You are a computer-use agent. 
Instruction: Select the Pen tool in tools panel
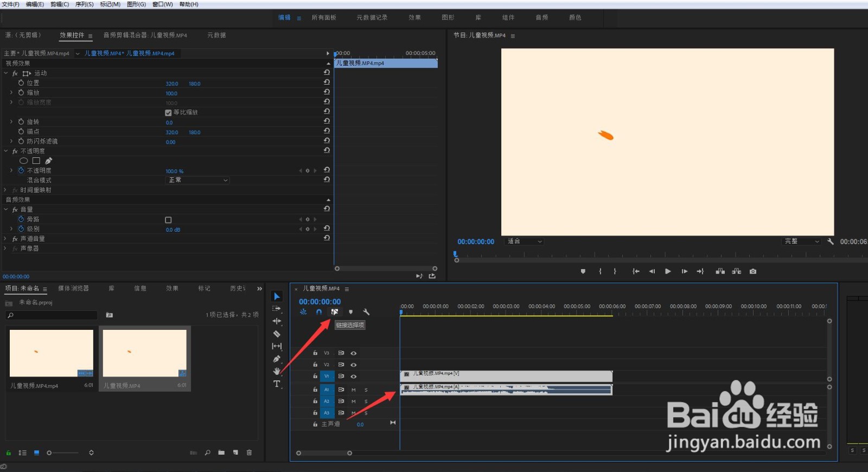pyautogui.click(x=277, y=359)
